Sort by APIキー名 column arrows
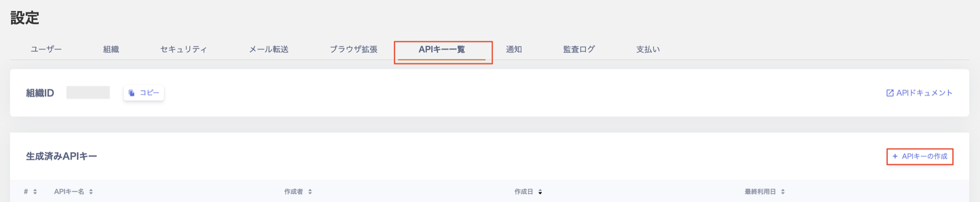The width and height of the screenshot is (980, 202). [91, 192]
